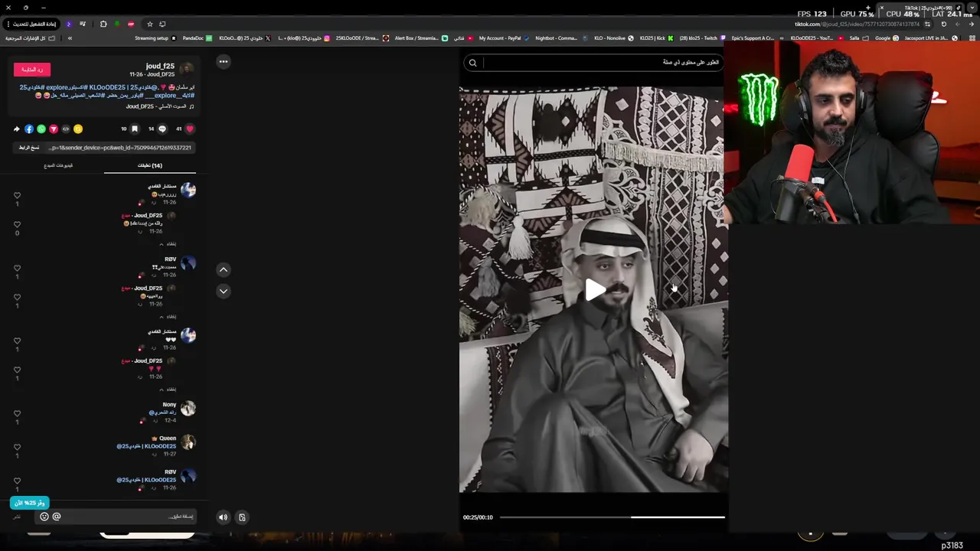Switch to the creator videos tab
Screen dimensions: 980x551
[x=58, y=165]
